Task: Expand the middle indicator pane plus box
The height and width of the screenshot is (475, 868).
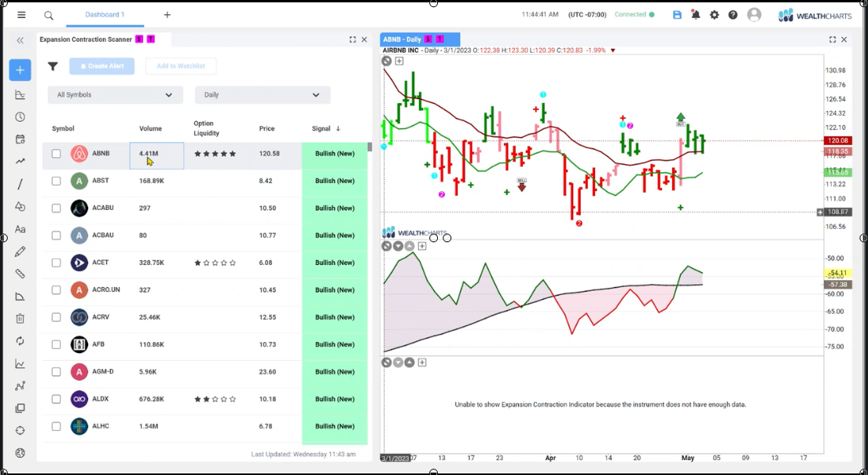Action: (422, 246)
